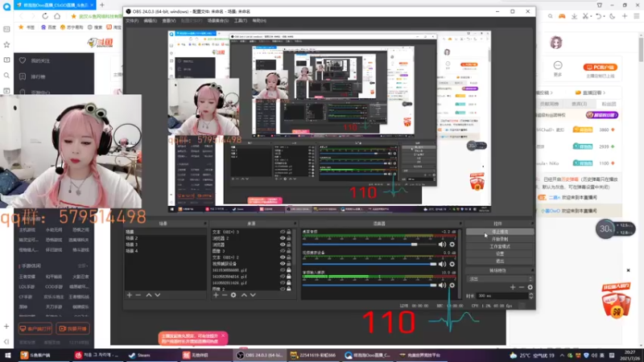
Task: Remove the selected source with the minus icon
Action: coord(225,295)
